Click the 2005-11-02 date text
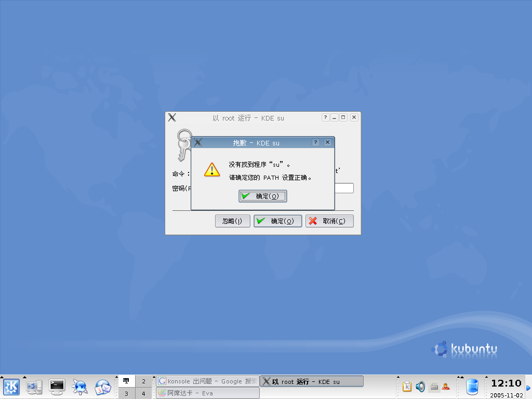This screenshot has height=399, width=532. click(x=507, y=395)
